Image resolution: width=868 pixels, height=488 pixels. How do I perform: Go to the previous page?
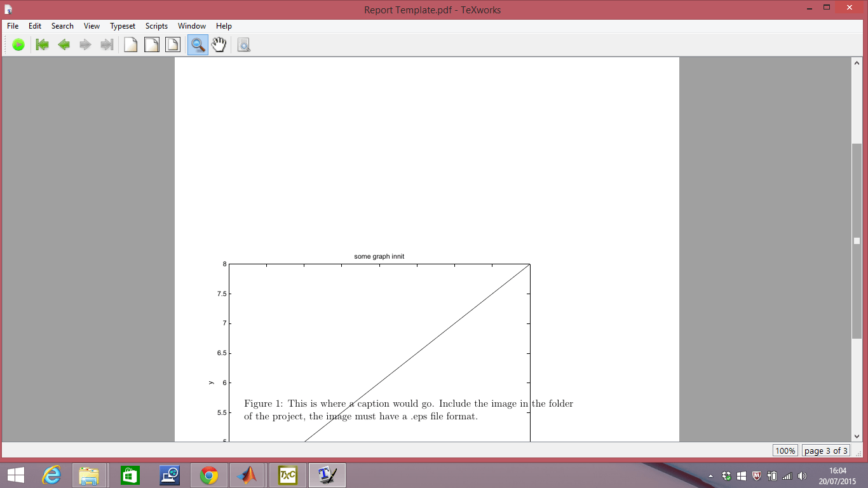(x=64, y=44)
